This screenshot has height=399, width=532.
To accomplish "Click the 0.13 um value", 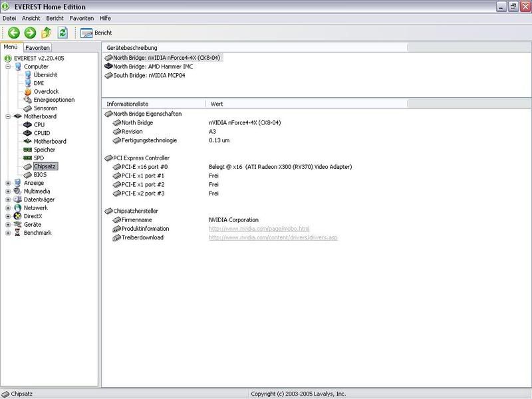I will tap(219, 140).
